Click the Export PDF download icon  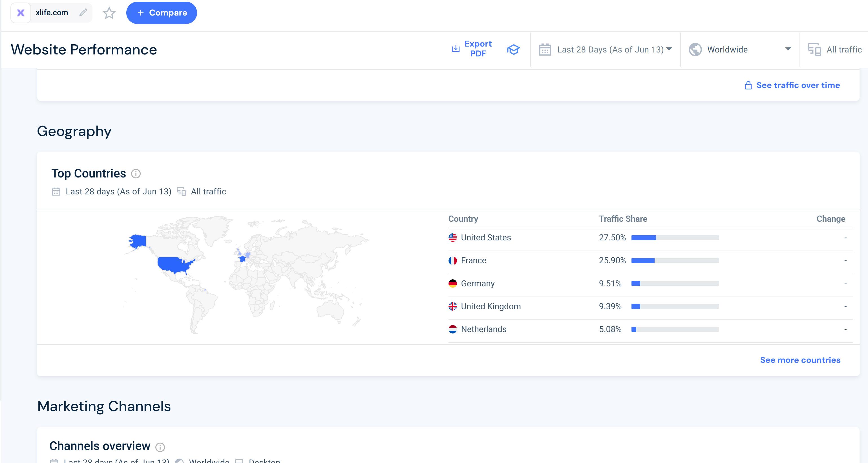click(x=455, y=49)
